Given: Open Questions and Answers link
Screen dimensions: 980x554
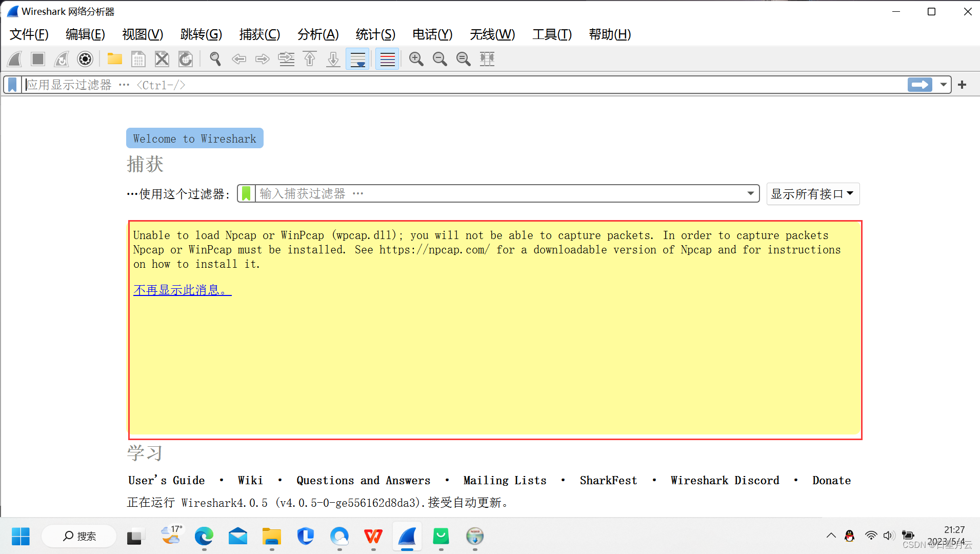Looking at the screenshot, I should 363,480.
